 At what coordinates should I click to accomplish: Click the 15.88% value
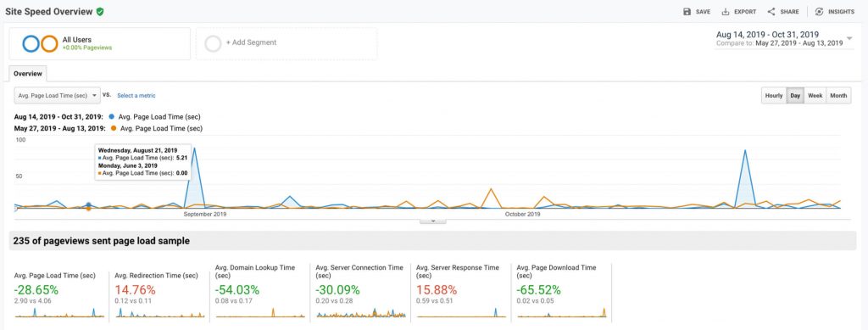pos(437,289)
